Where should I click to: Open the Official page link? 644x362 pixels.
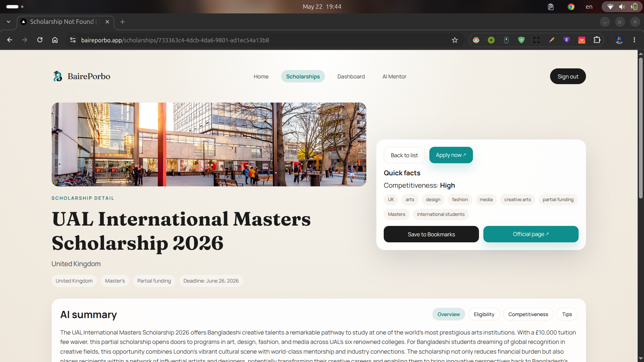531,234
